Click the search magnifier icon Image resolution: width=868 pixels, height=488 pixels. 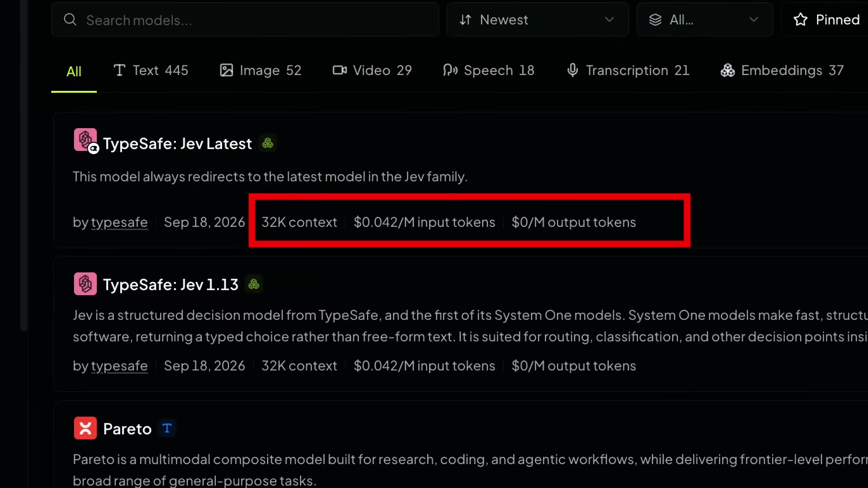70,19
